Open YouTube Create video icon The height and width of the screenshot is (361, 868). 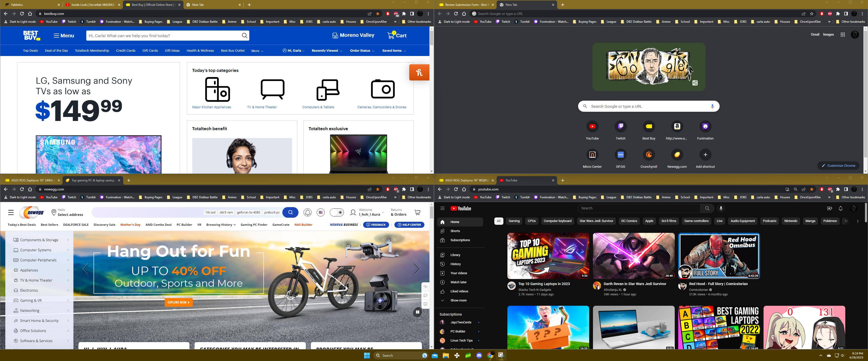829,208
